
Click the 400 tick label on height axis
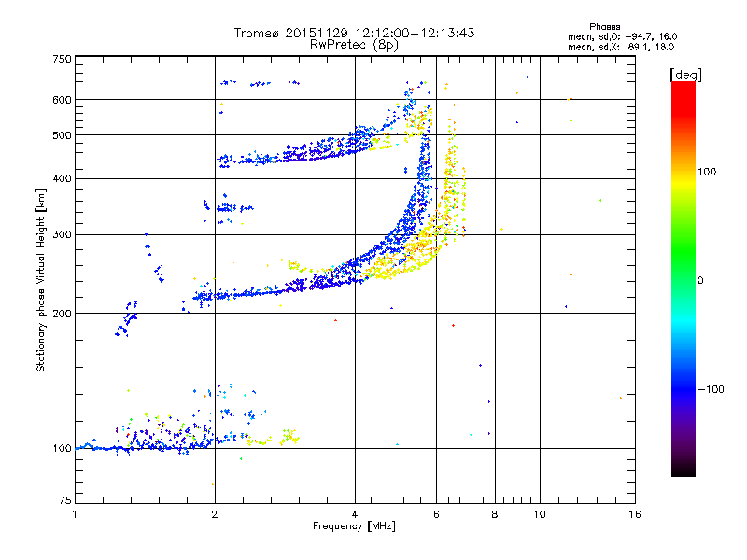pyautogui.click(x=62, y=178)
